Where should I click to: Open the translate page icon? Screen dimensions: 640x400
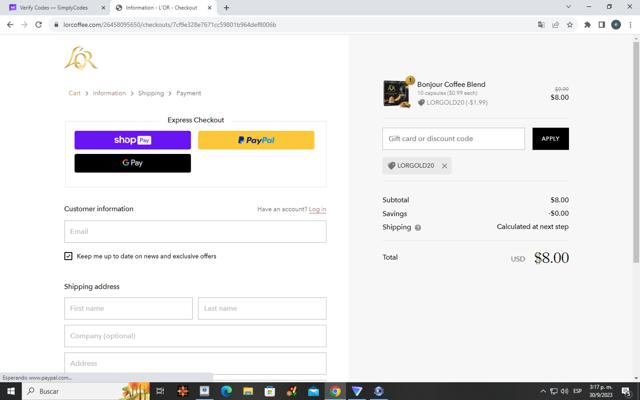[x=541, y=24]
